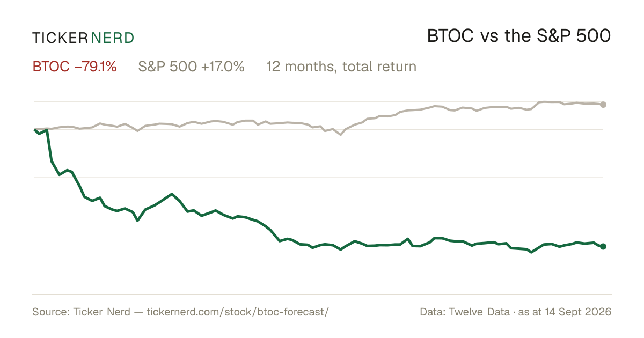This screenshot has height=338, width=644.
Task: Open tickernerd.com/stock/btoc-forecast/ link
Action: (237, 312)
